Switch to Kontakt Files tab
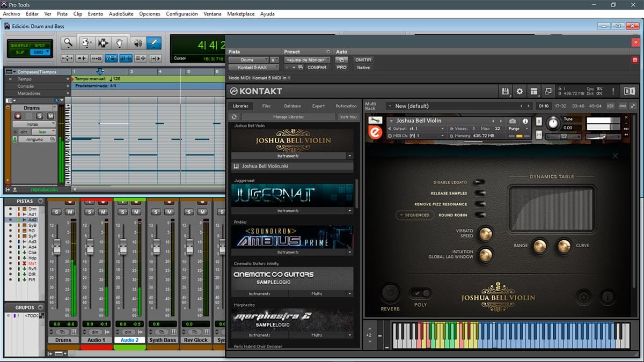Viewport: 644px width, 362px height. (266, 106)
